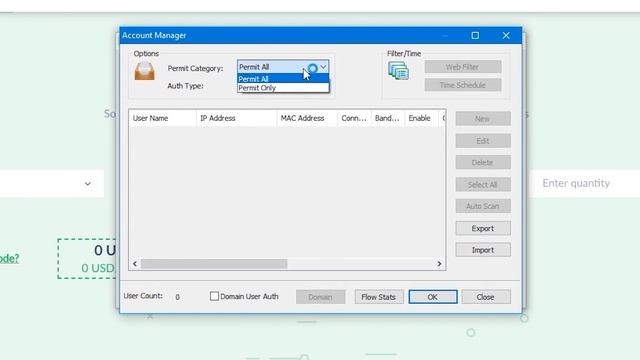The height and width of the screenshot is (360, 640).
Task: Click the horizontal scrollbar right arrow
Action: point(439,264)
